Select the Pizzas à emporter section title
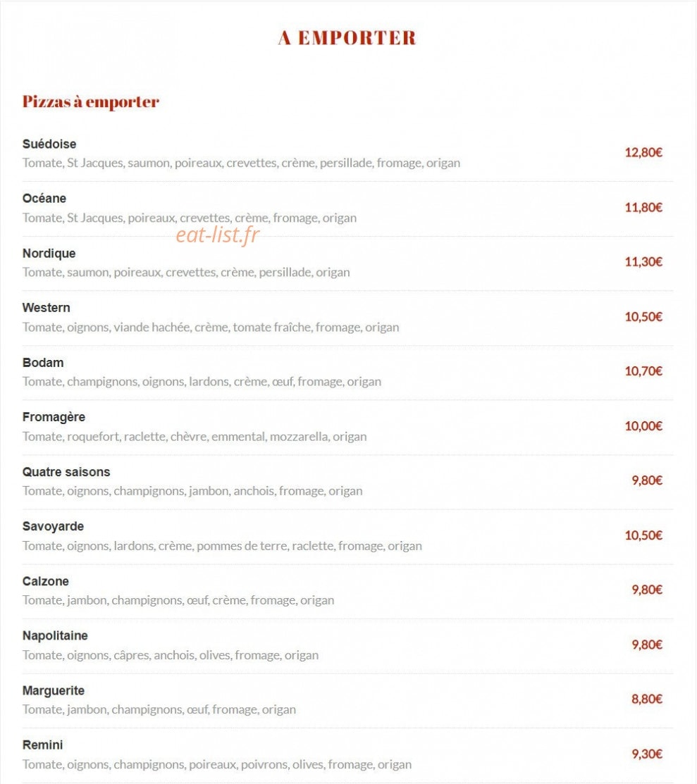Image resolution: width=697 pixels, height=784 pixels. click(91, 102)
